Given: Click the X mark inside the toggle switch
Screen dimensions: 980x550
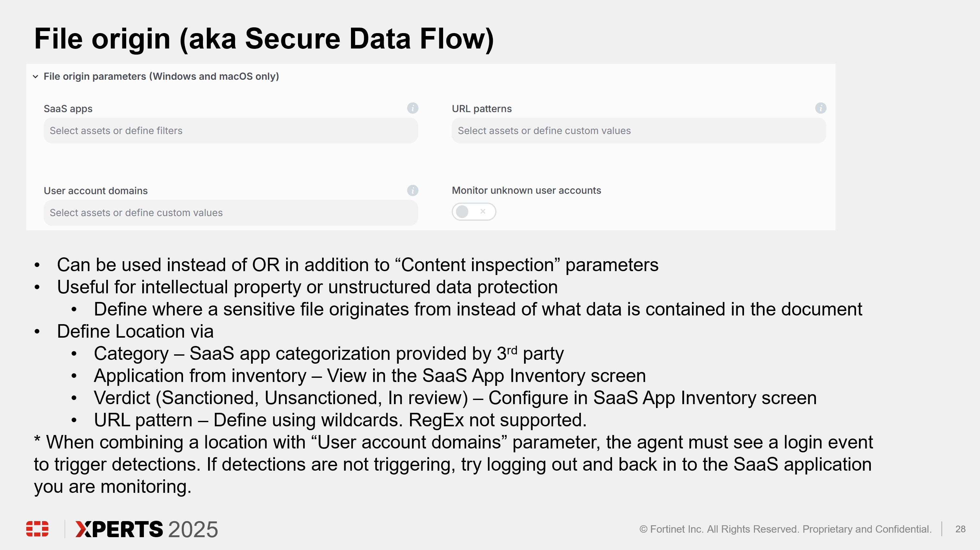Looking at the screenshot, I should point(483,211).
